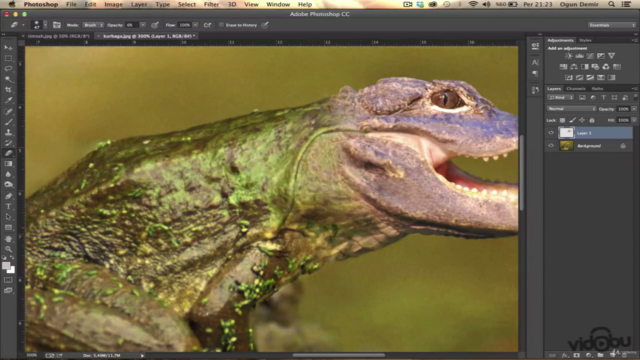Image resolution: width=640 pixels, height=360 pixels.
Task: Switch to the timsah.jpg document tab
Action: [x=58, y=36]
